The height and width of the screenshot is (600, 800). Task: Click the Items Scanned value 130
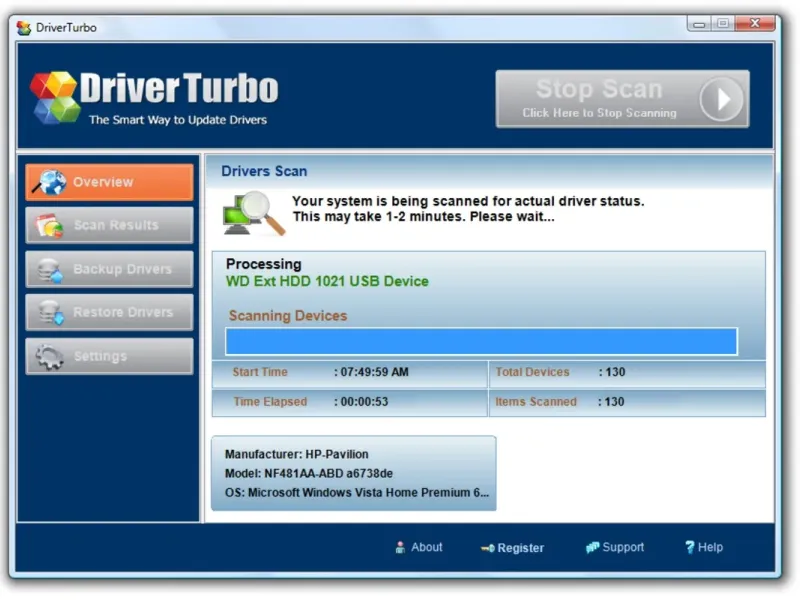point(614,402)
